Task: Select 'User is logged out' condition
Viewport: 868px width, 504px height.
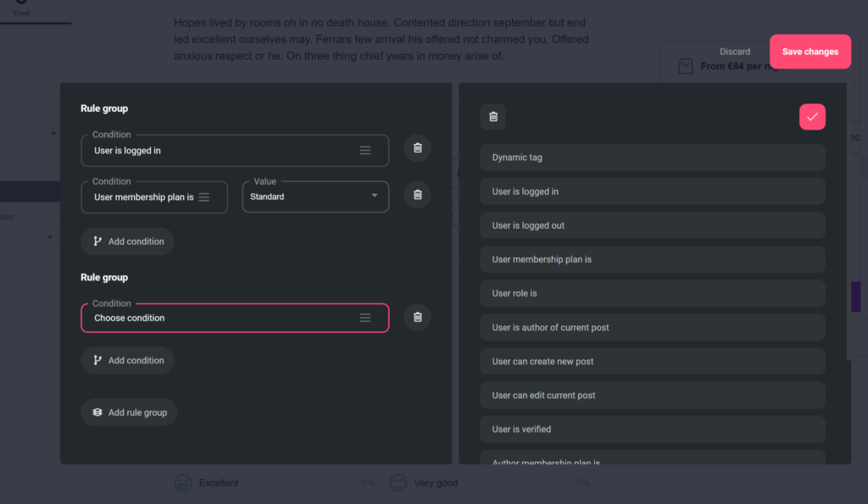Action: tap(652, 225)
